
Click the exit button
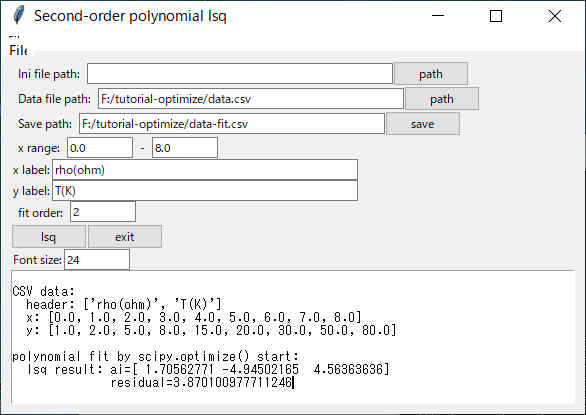125,237
